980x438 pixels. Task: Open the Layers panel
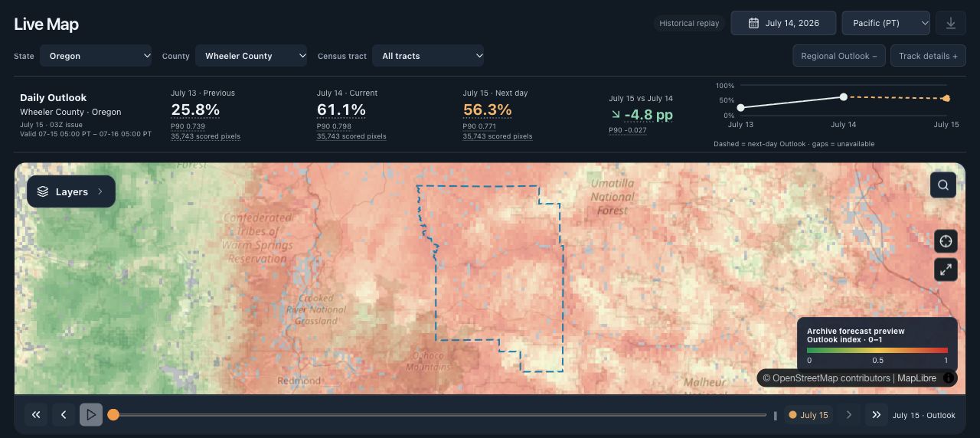71,191
